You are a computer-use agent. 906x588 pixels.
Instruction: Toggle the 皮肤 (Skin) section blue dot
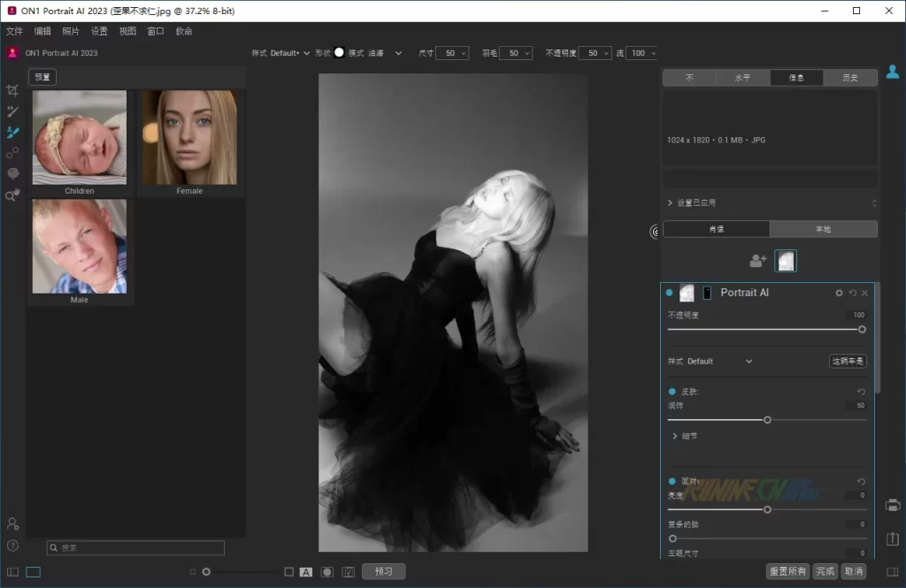pyautogui.click(x=672, y=391)
